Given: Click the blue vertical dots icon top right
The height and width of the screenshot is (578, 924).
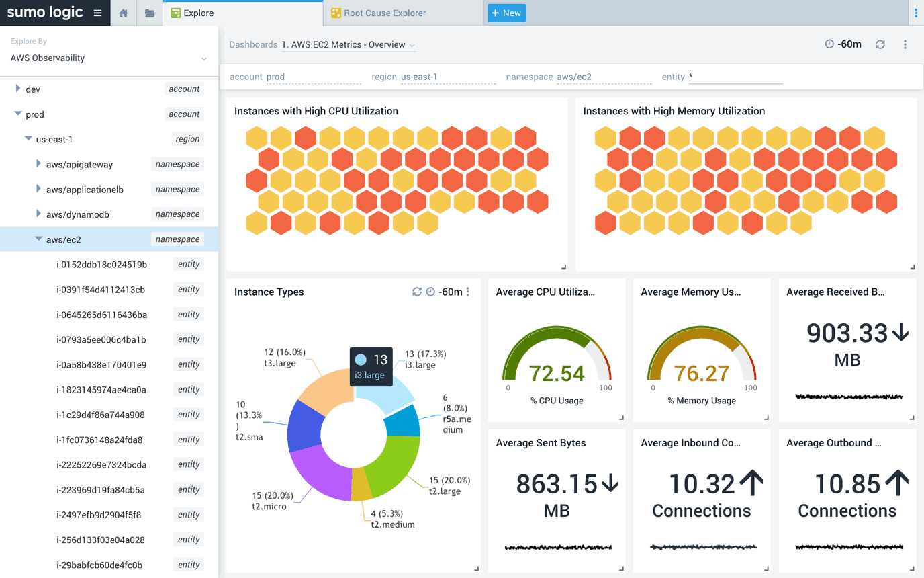Looking at the screenshot, I should click(x=917, y=12).
